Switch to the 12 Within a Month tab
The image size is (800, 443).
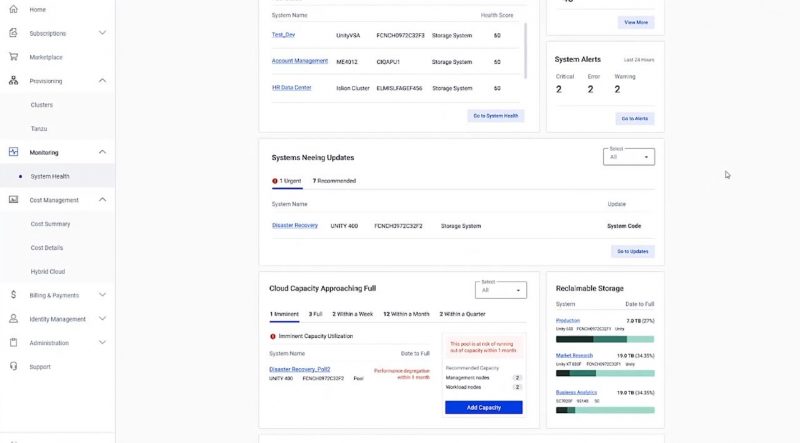[406, 315]
